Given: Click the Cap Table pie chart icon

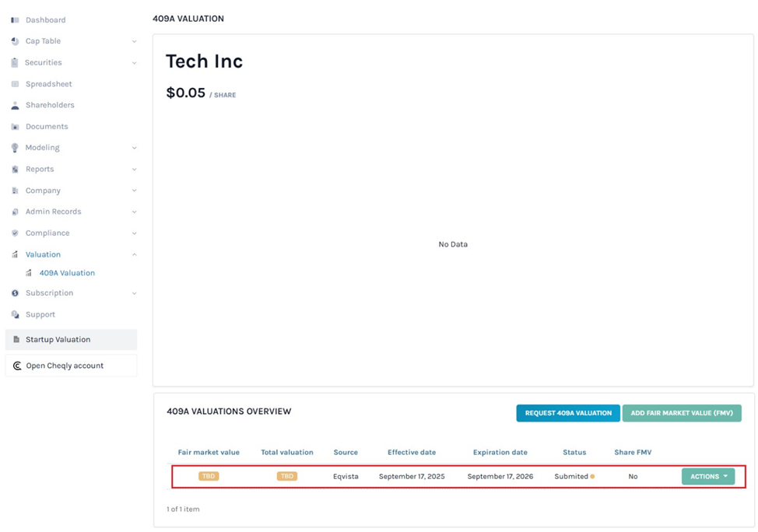Looking at the screenshot, I should click(x=15, y=41).
